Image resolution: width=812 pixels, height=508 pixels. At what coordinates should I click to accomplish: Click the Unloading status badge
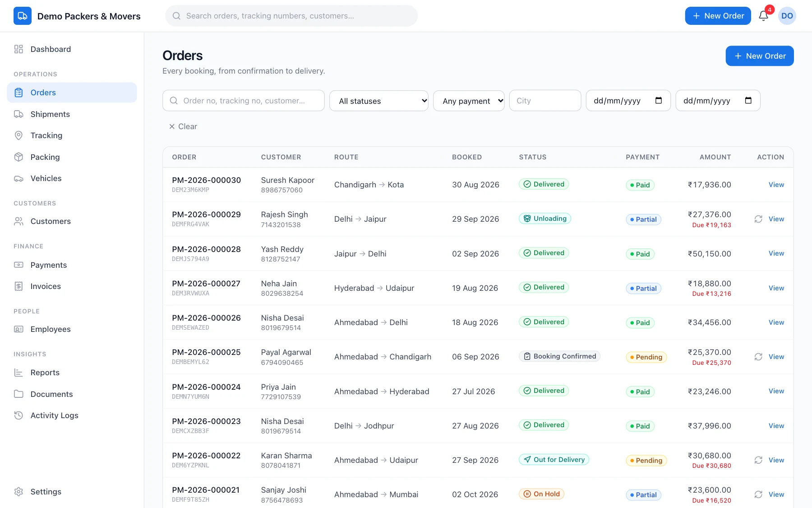(x=545, y=219)
